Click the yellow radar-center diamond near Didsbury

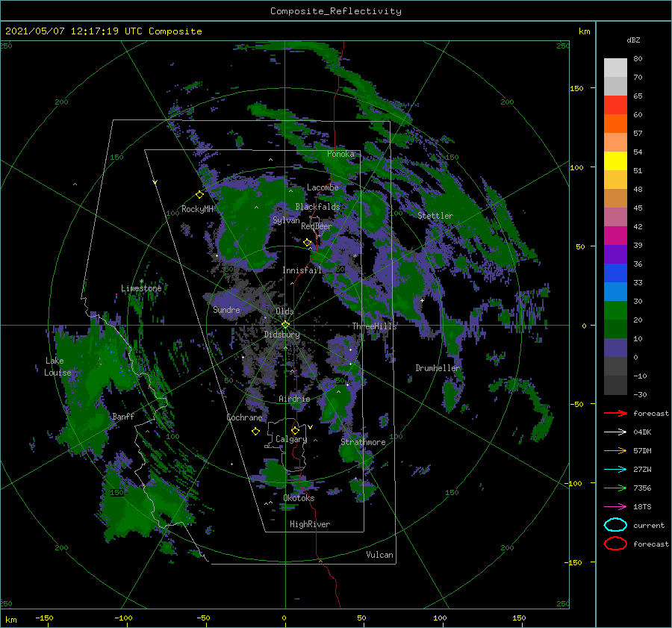click(x=285, y=325)
